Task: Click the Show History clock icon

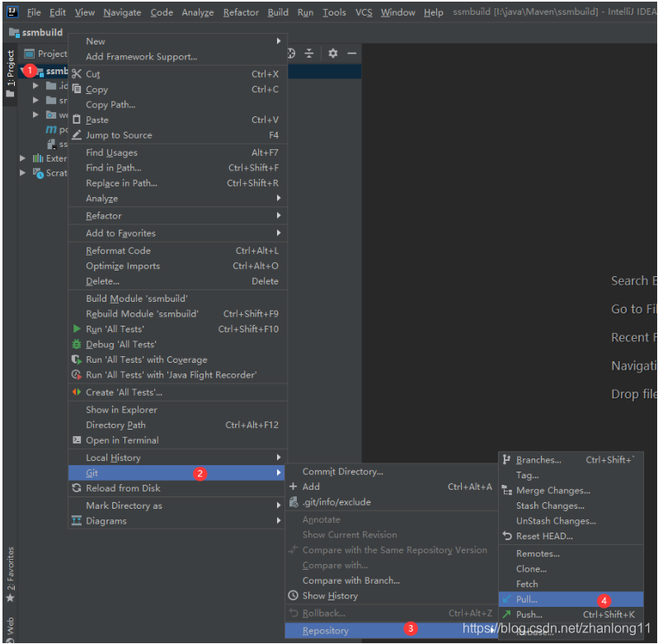Action: 294,595
